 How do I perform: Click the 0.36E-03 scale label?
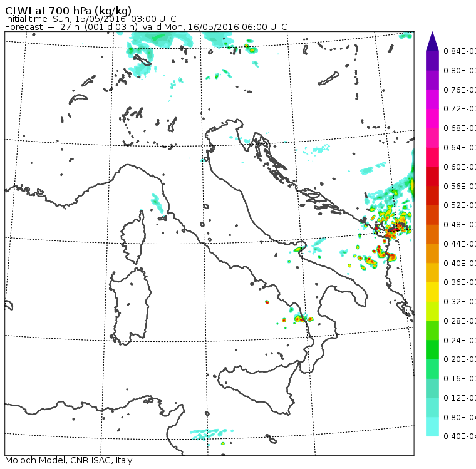tap(460, 282)
